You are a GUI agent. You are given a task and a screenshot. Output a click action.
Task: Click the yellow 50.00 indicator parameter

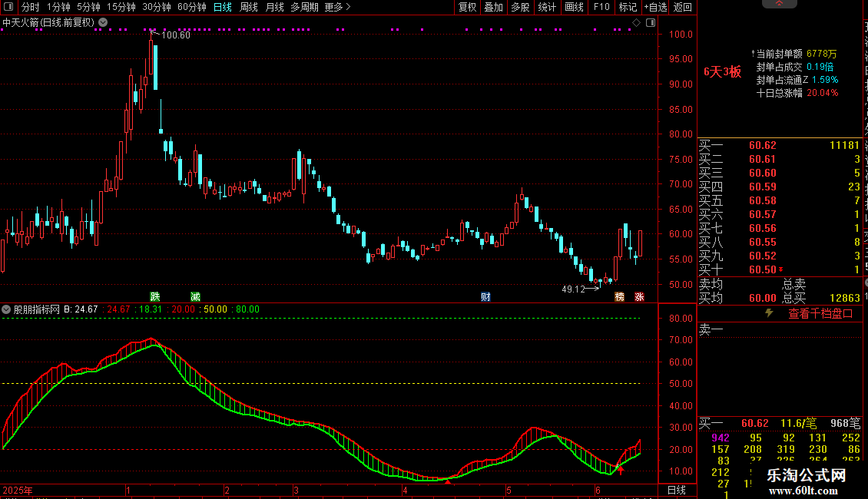click(215, 309)
